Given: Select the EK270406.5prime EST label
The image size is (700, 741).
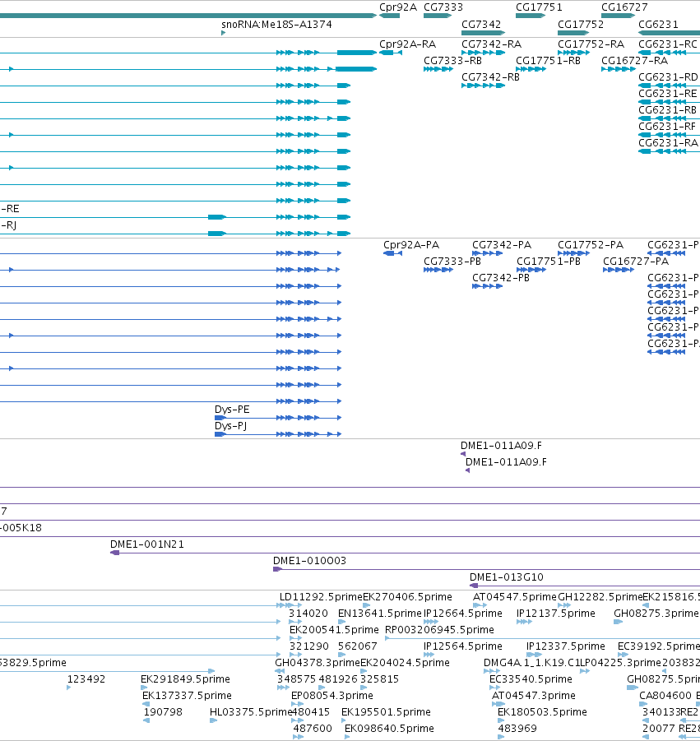Looking at the screenshot, I should 407,597.
